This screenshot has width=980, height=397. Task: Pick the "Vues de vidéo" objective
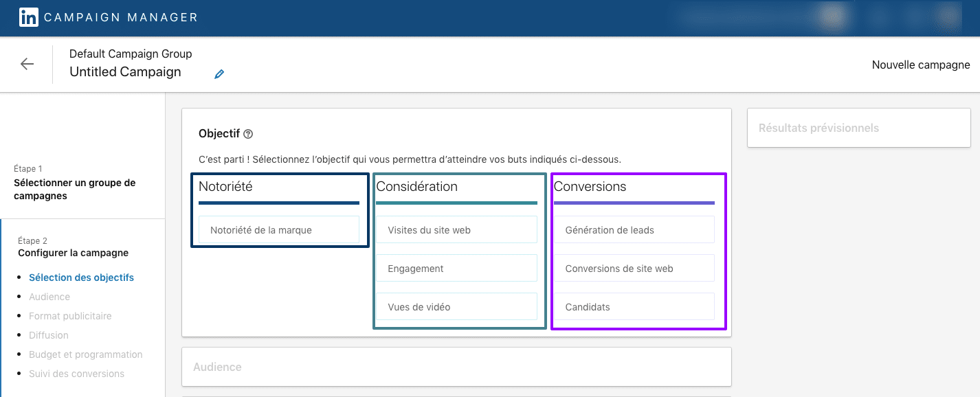(x=456, y=306)
